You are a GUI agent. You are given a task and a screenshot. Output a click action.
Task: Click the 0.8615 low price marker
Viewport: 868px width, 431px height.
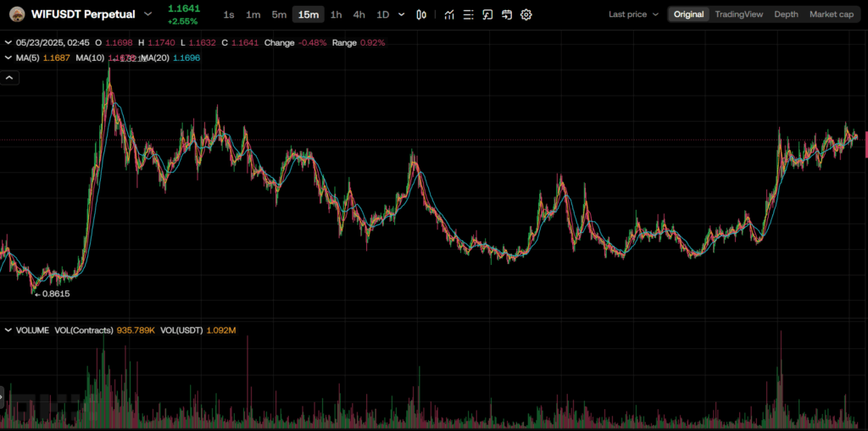point(52,295)
